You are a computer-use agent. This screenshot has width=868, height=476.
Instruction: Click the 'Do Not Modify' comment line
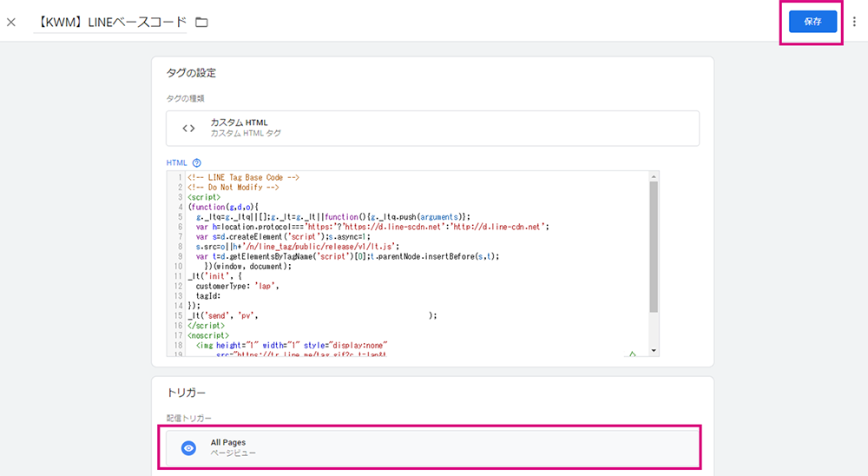[x=233, y=188]
